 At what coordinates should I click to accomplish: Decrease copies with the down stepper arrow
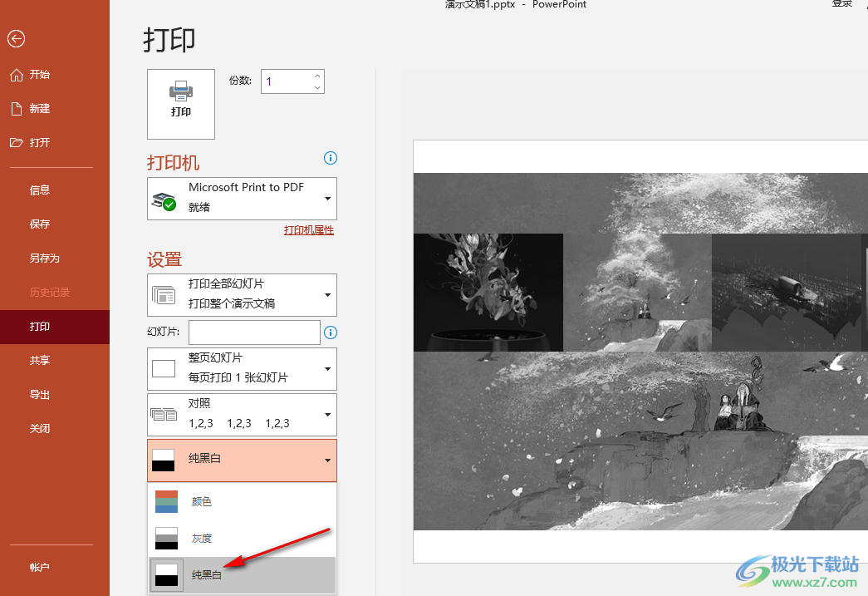pos(317,87)
